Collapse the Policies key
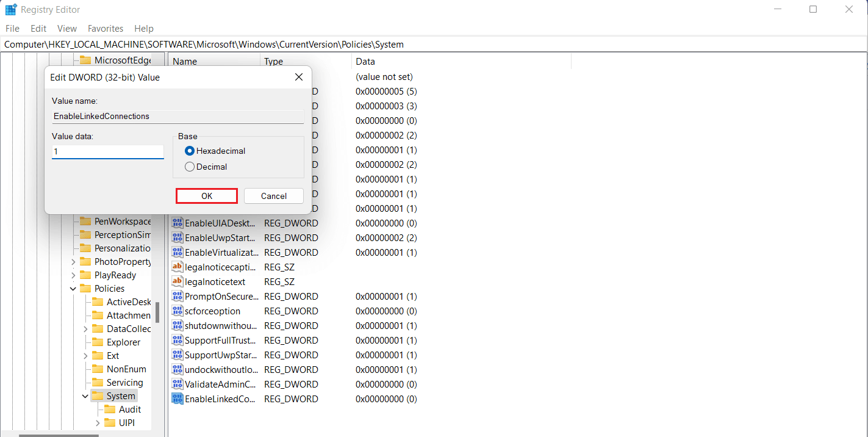The image size is (868, 437). tap(73, 288)
